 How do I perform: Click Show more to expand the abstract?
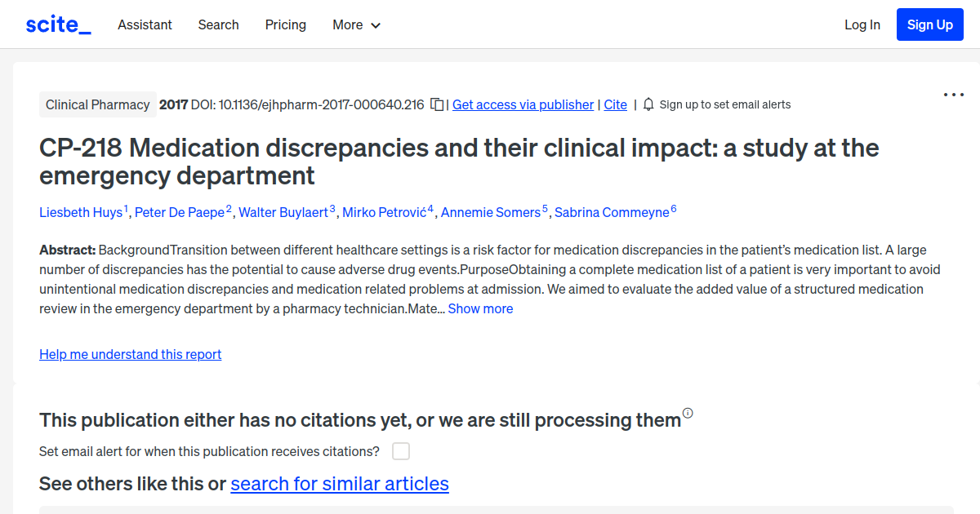[480, 308]
